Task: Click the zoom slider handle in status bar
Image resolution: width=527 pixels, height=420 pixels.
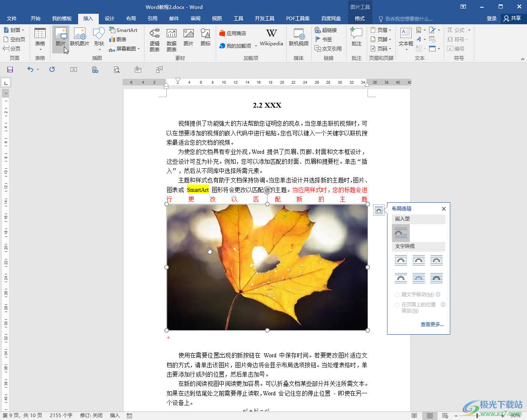Action: [x=477, y=416]
